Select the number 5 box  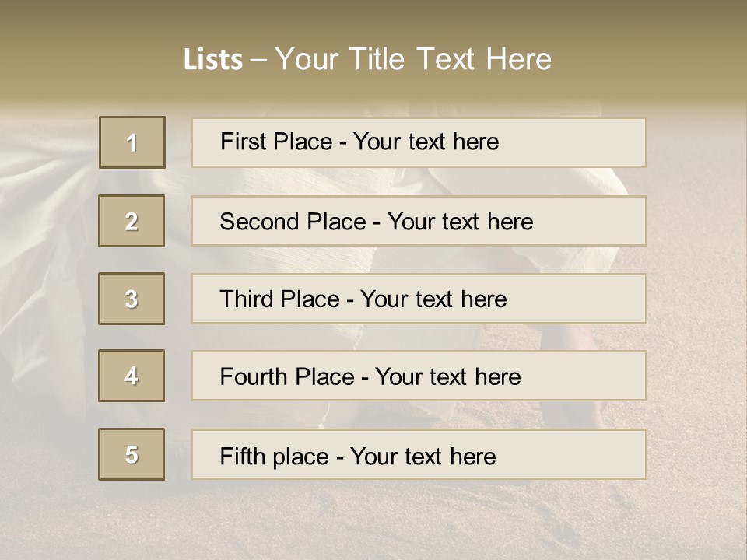click(x=132, y=454)
